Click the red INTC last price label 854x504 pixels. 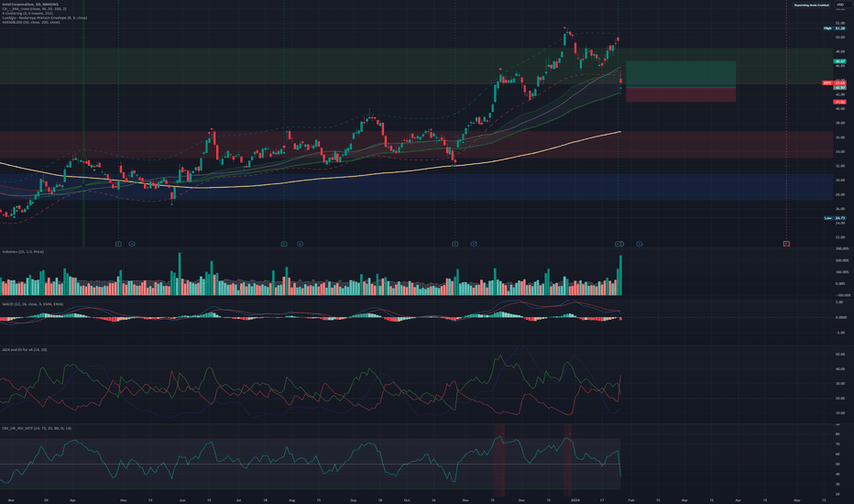coord(834,82)
